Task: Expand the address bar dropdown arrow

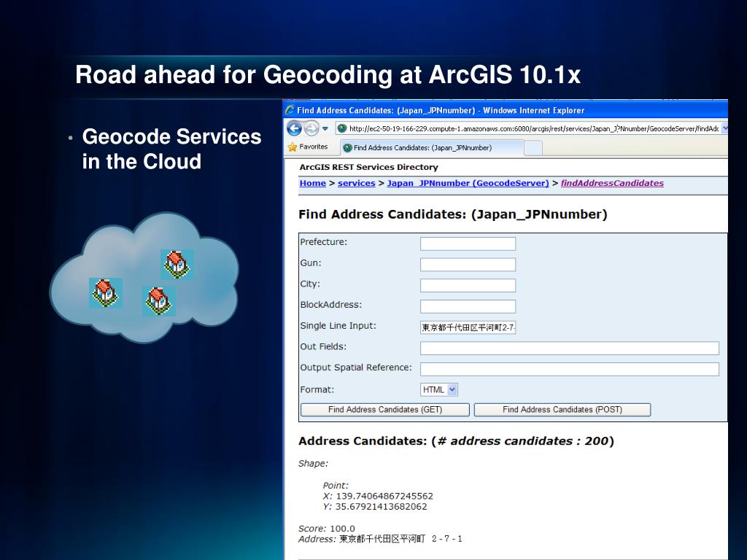Action: (x=724, y=128)
